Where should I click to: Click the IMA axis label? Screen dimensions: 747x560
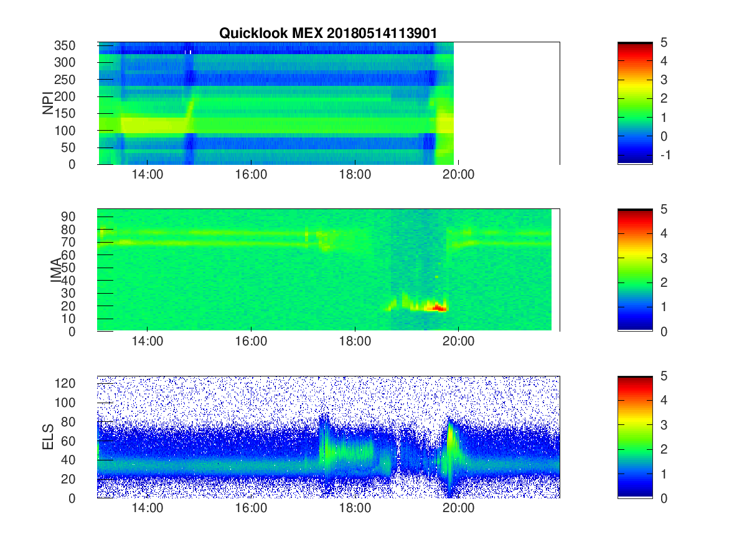pyautogui.click(x=56, y=270)
